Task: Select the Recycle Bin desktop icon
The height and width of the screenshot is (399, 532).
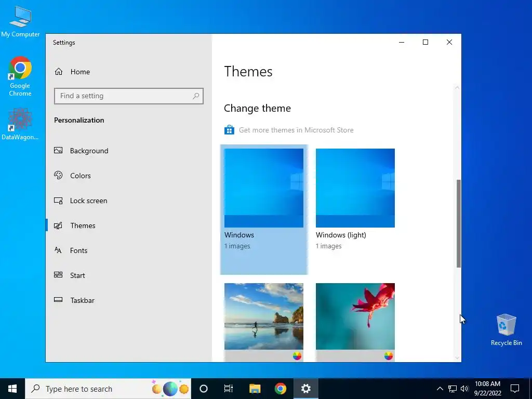Action: (x=506, y=329)
